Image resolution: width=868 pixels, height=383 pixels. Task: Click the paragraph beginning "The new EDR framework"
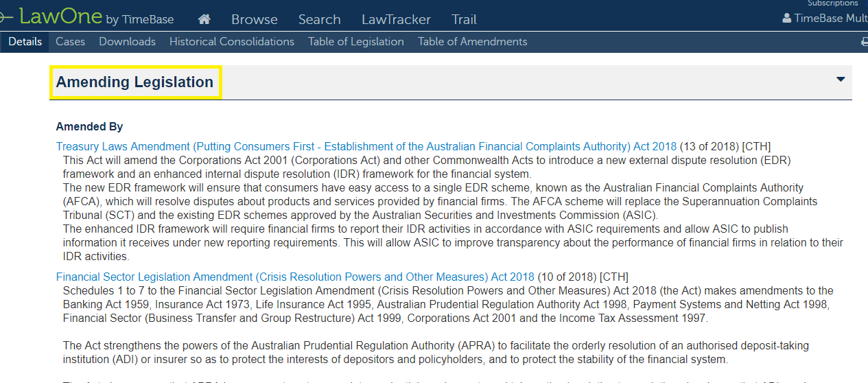tap(441, 201)
